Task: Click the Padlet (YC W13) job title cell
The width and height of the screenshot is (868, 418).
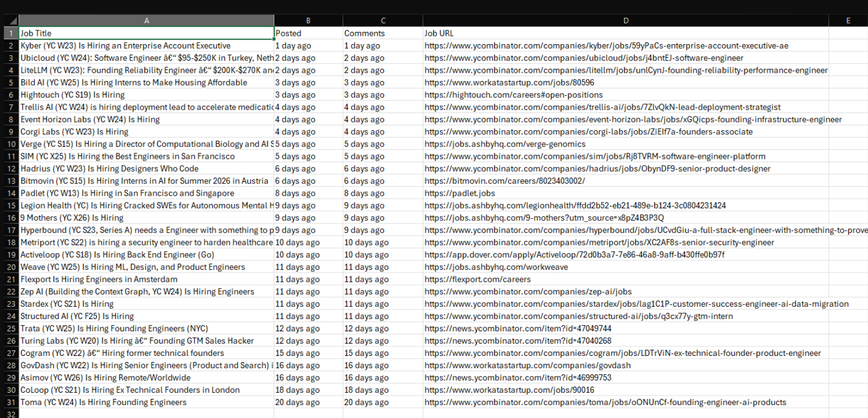Action: coord(147,193)
